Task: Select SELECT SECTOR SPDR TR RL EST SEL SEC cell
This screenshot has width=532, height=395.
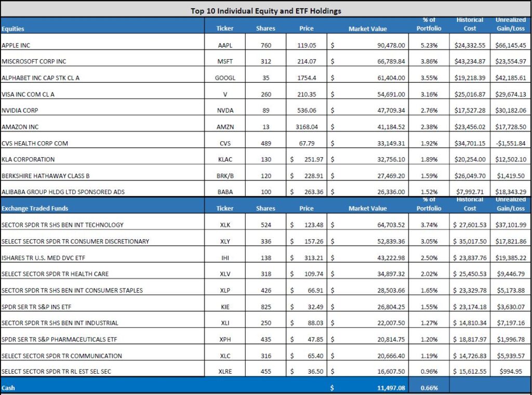Action: (x=102, y=369)
